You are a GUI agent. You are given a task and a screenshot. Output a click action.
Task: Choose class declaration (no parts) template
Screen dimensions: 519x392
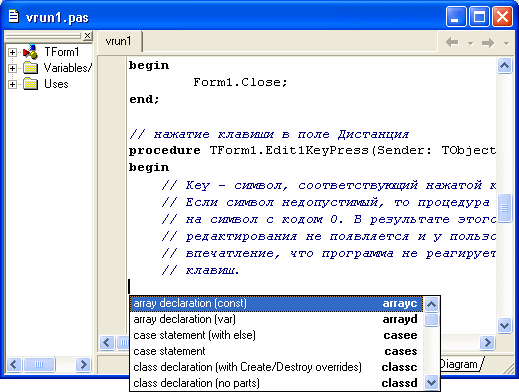pos(276,384)
